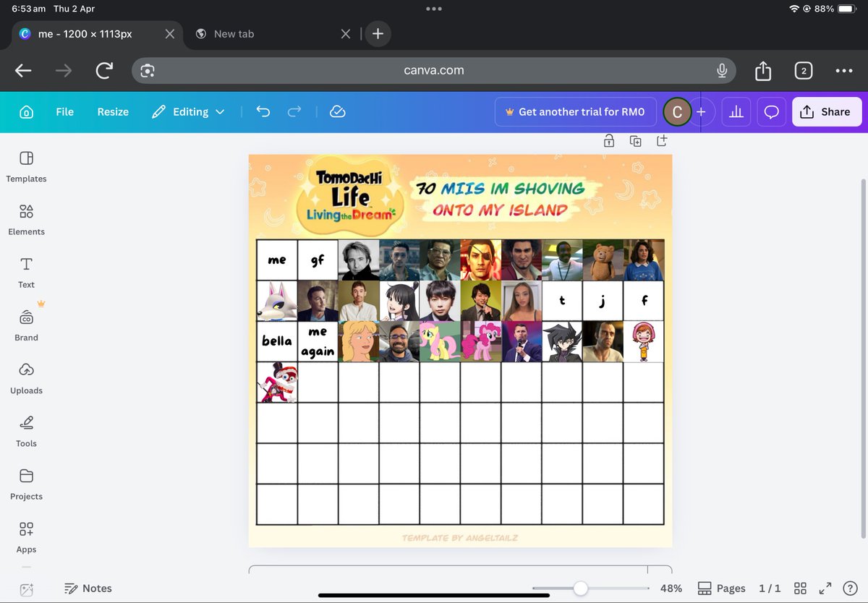Select the Pinkie Pie pony image
This screenshot has width=868, height=603.
pos(480,341)
